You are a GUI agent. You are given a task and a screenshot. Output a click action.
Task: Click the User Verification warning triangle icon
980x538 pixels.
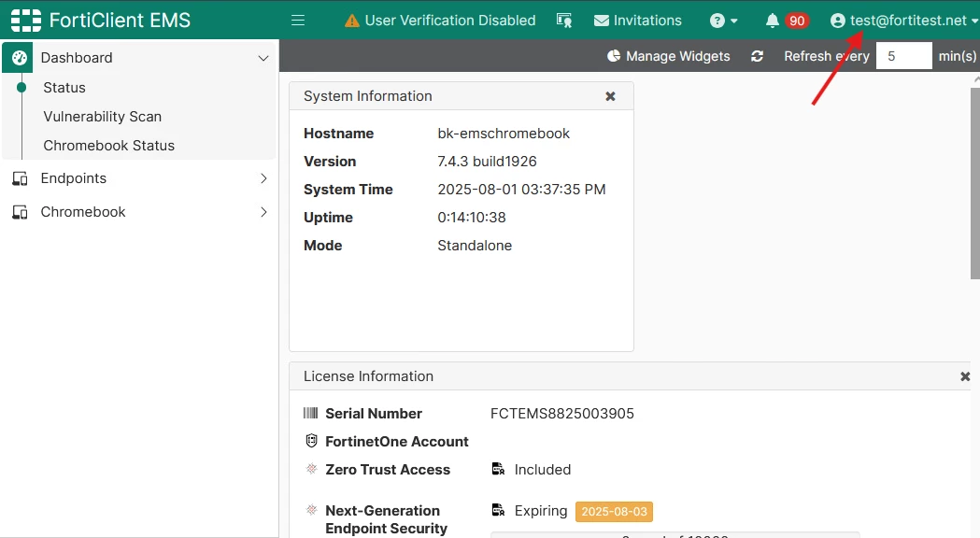[x=352, y=21]
